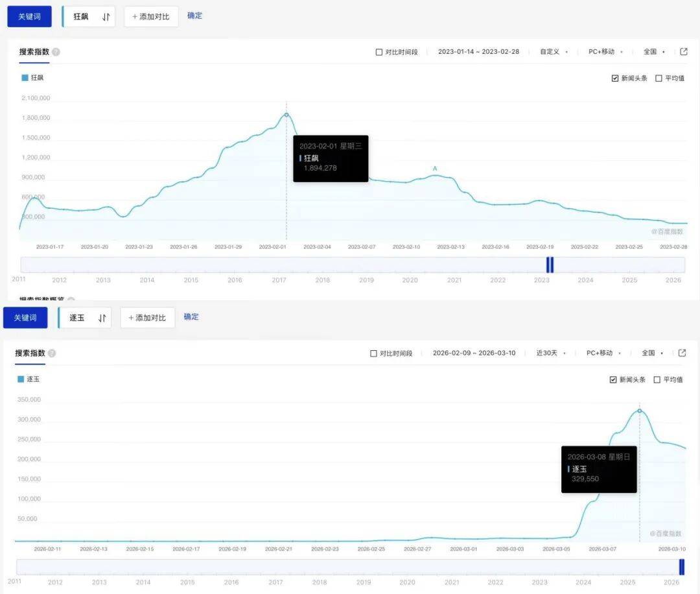Uncheck 新闻头条 in the 狂飙 chart

click(615, 78)
